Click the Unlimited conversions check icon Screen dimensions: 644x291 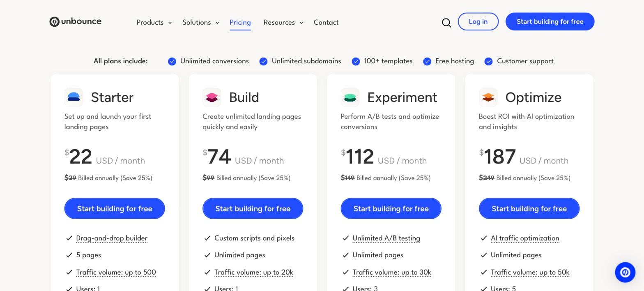tap(172, 61)
